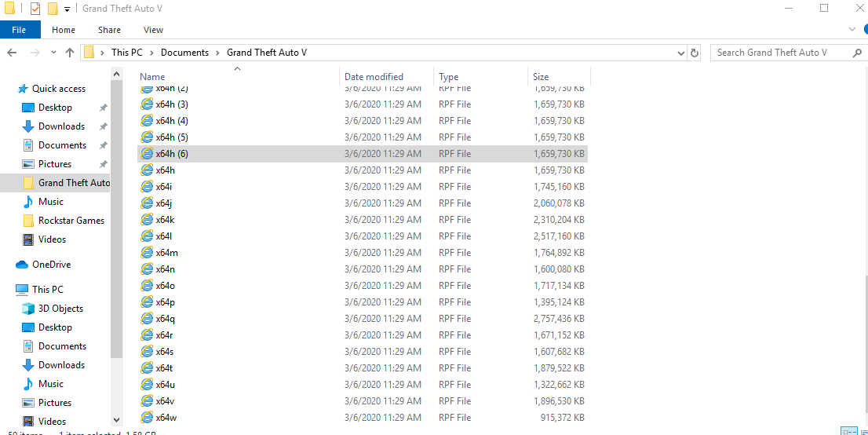Switch to details view layout icon
The height and width of the screenshot is (435, 868).
pos(848,432)
